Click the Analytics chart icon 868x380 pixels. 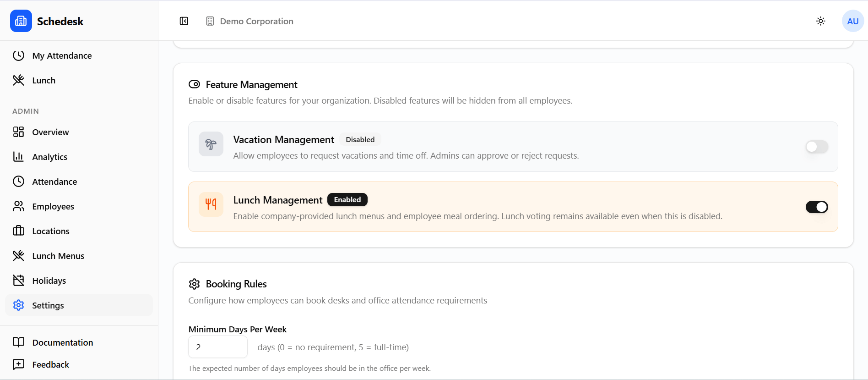18,157
